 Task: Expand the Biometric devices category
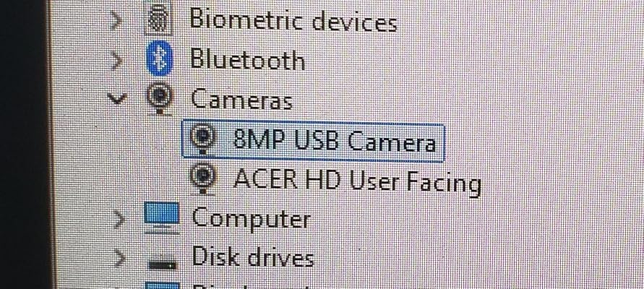(x=116, y=20)
